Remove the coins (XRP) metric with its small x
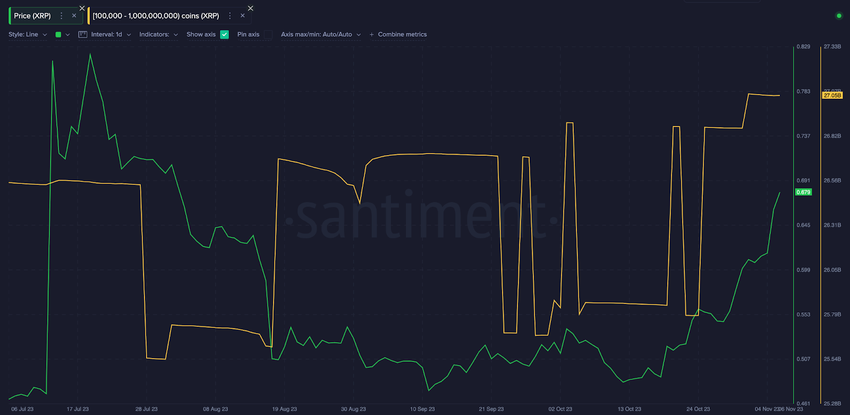 tap(242, 16)
